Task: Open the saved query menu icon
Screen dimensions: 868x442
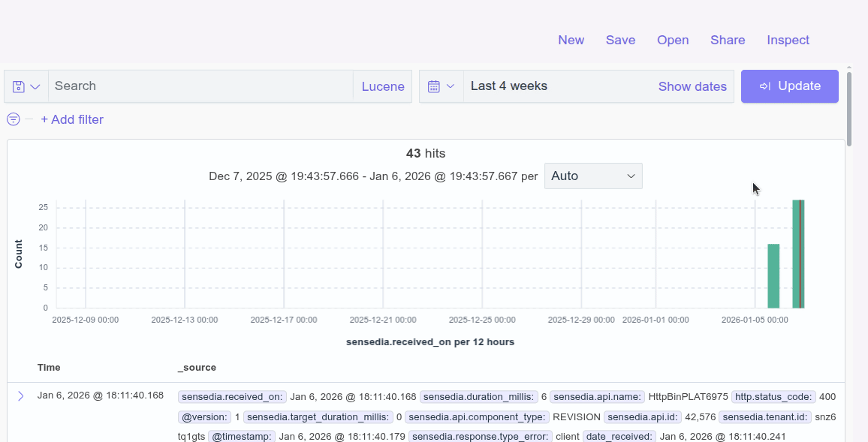Action: coord(26,86)
